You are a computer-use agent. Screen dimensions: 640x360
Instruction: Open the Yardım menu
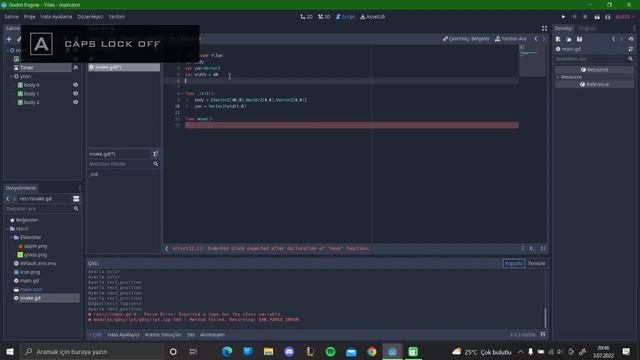point(117,17)
